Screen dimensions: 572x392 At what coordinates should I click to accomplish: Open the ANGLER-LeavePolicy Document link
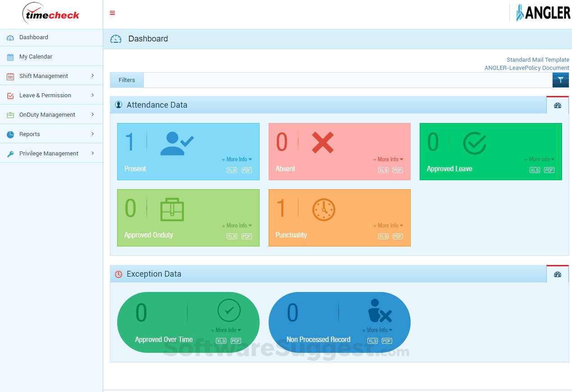point(526,68)
